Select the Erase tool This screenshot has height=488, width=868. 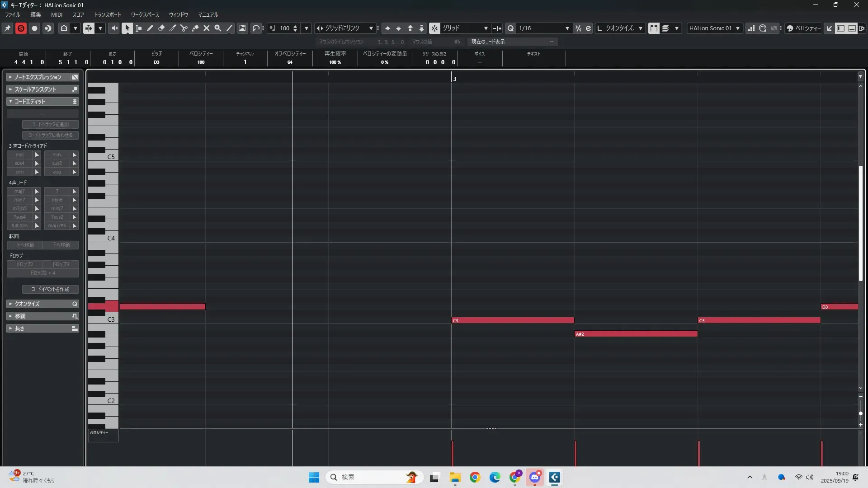(161, 28)
